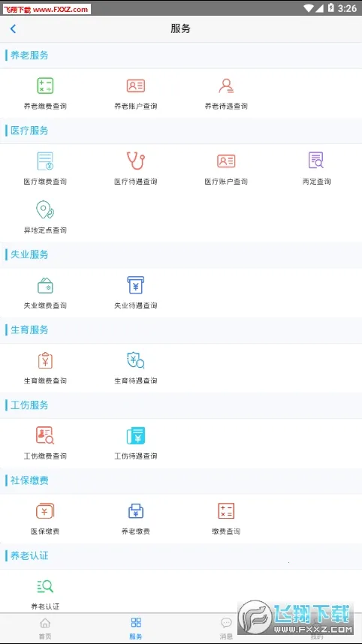Switch to 首页 home tab
This screenshot has width=362, height=644.
[45, 628]
